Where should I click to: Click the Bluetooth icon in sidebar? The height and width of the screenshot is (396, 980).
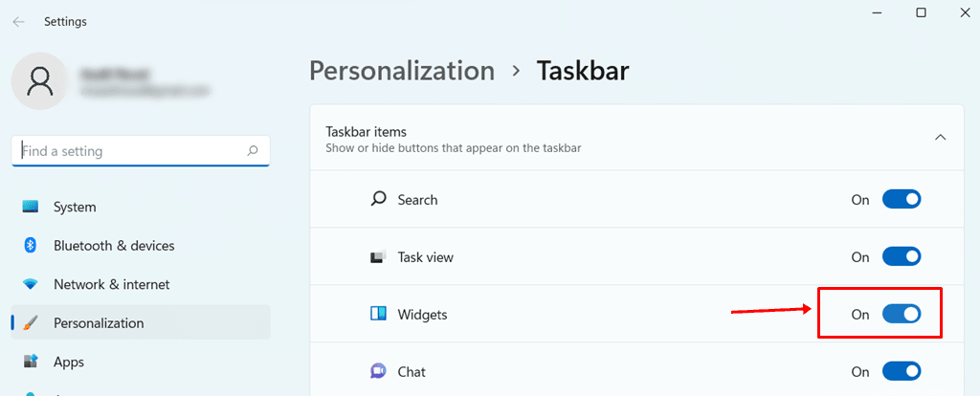pos(31,246)
